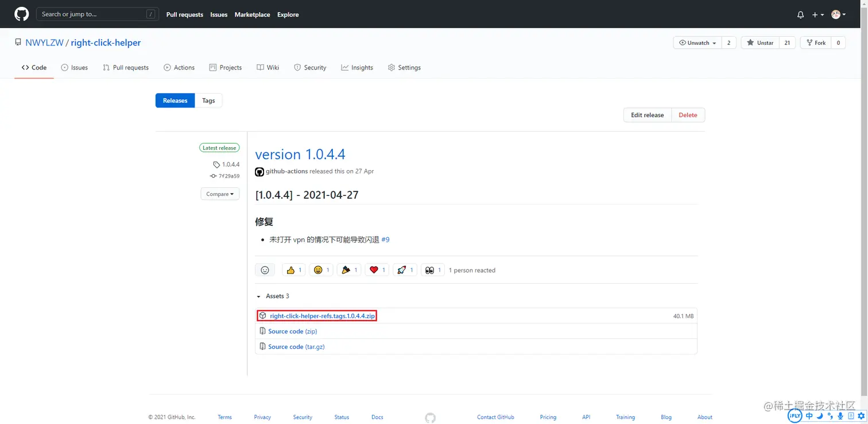Image resolution: width=868 pixels, height=424 pixels.
Task: Open iFLY settings gear
Action: [x=861, y=416]
